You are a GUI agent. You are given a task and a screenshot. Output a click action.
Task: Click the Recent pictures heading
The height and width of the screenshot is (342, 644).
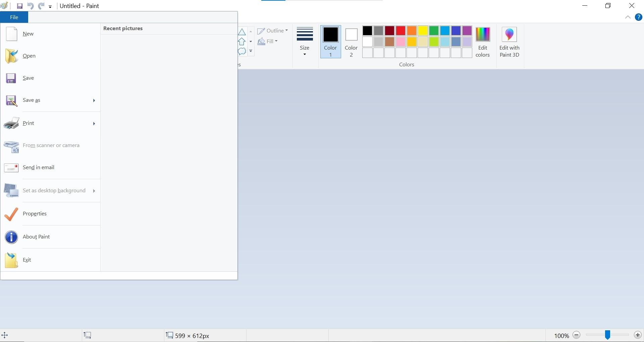click(x=123, y=28)
